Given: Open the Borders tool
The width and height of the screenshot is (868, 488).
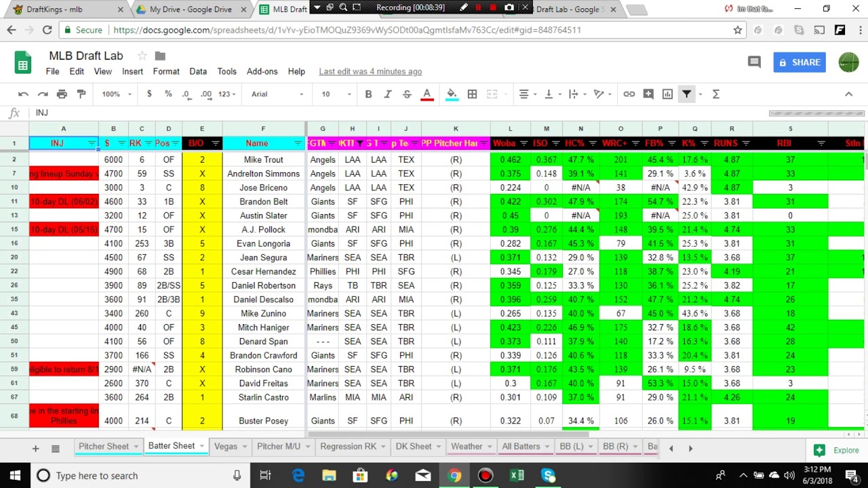Looking at the screenshot, I should (x=472, y=94).
